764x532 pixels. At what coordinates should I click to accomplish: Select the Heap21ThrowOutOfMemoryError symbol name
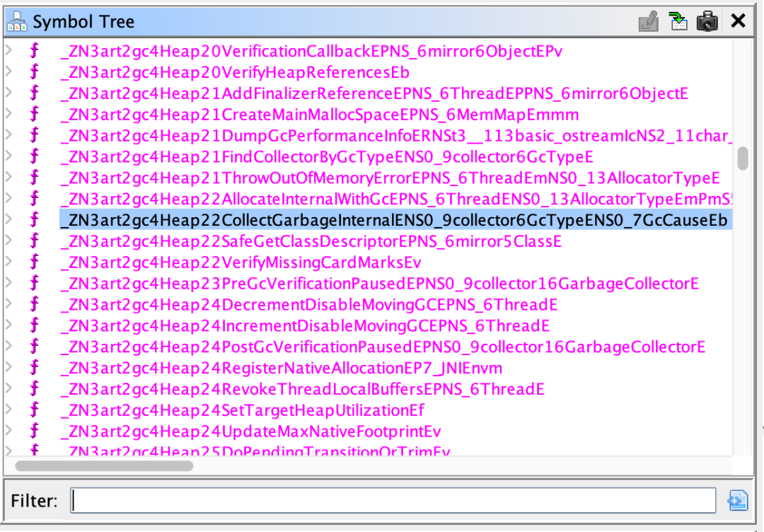tap(390, 178)
